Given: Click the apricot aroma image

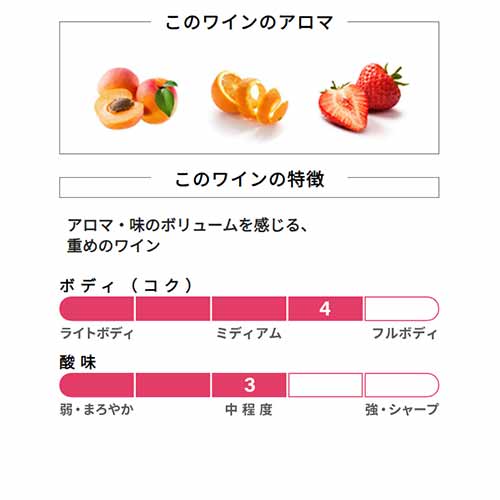Looking at the screenshot, I should [136, 98].
